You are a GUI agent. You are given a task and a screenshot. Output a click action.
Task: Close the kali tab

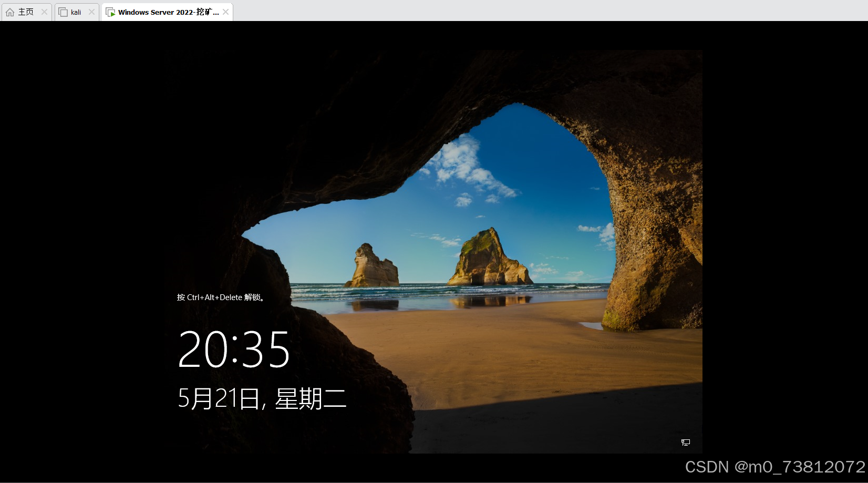91,12
